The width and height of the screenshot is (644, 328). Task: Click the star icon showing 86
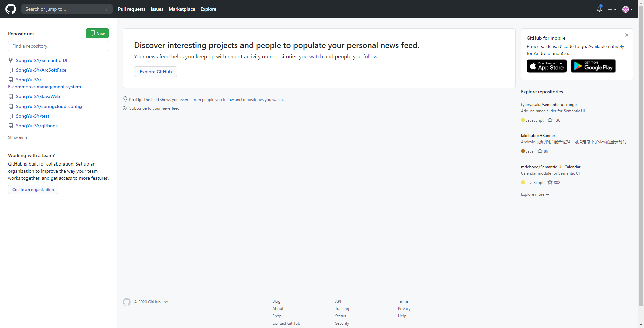click(540, 151)
